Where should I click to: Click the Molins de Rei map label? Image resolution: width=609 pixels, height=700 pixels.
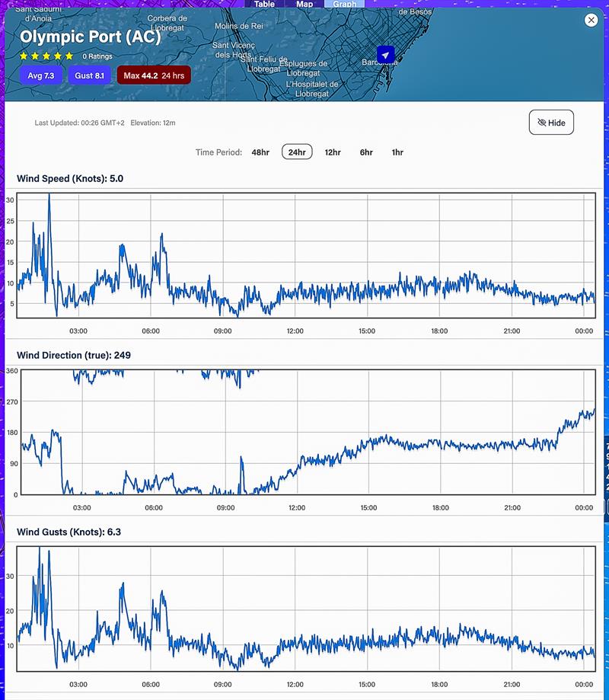(x=239, y=26)
